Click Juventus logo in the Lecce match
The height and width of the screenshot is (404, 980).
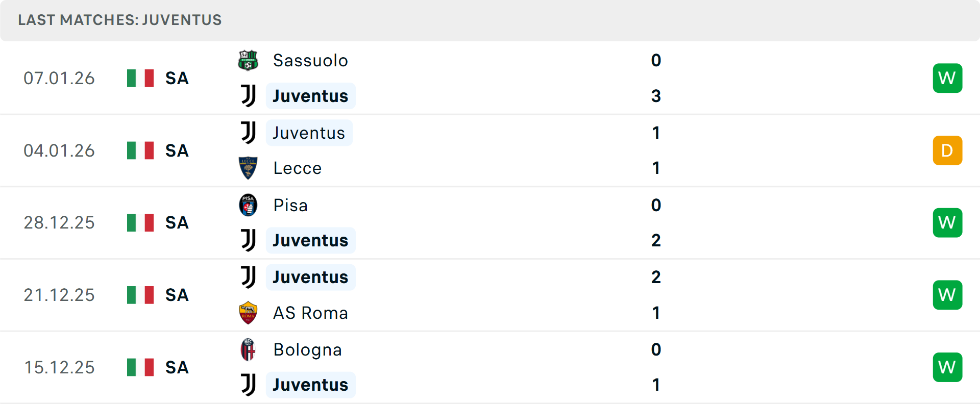click(x=248, y=133)
